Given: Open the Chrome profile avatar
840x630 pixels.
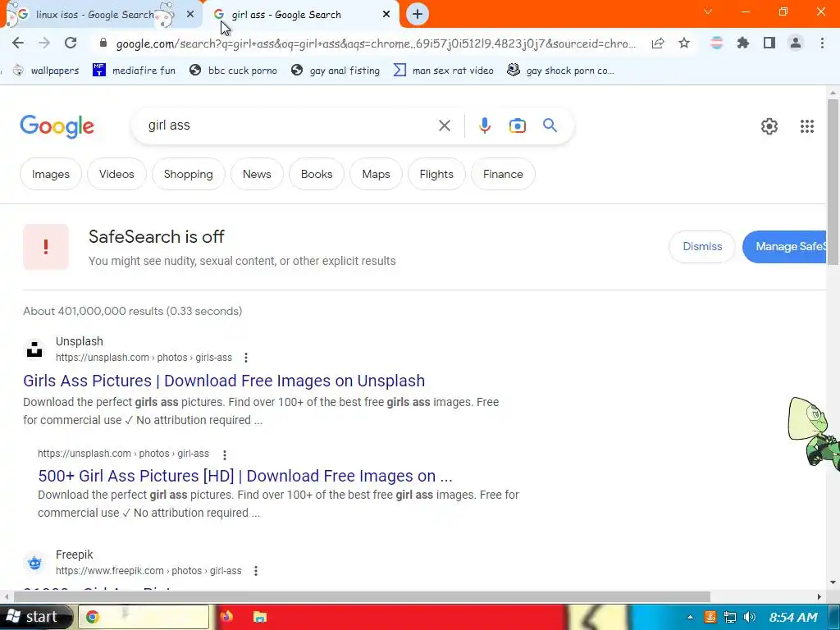Looking at the screenshot, I should [796, 43].
